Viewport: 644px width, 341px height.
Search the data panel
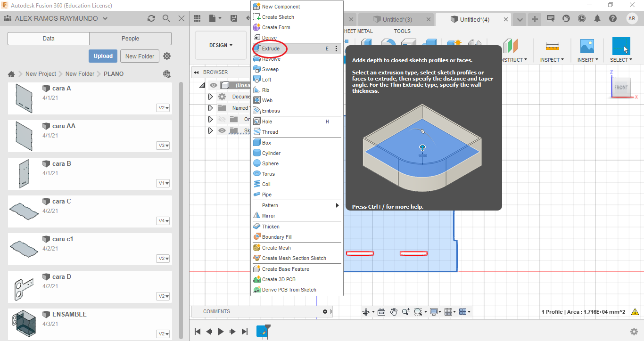pyautogui.click(x=166, y=18)
